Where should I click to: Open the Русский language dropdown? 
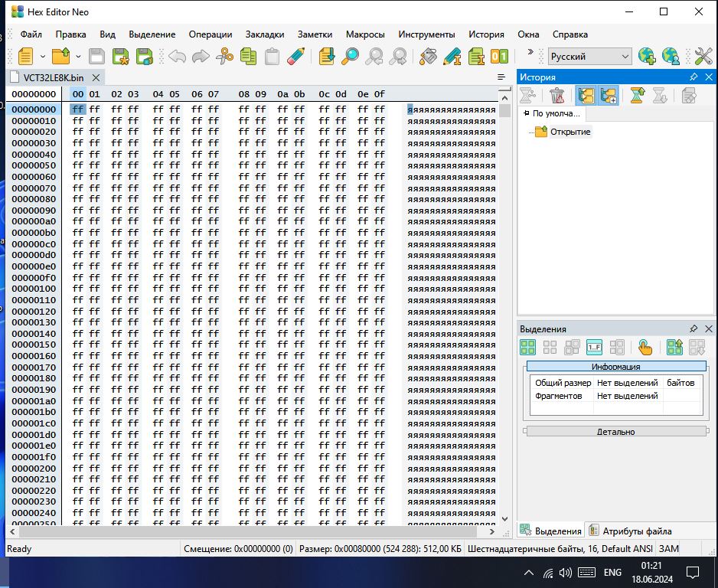pos(589,57)
